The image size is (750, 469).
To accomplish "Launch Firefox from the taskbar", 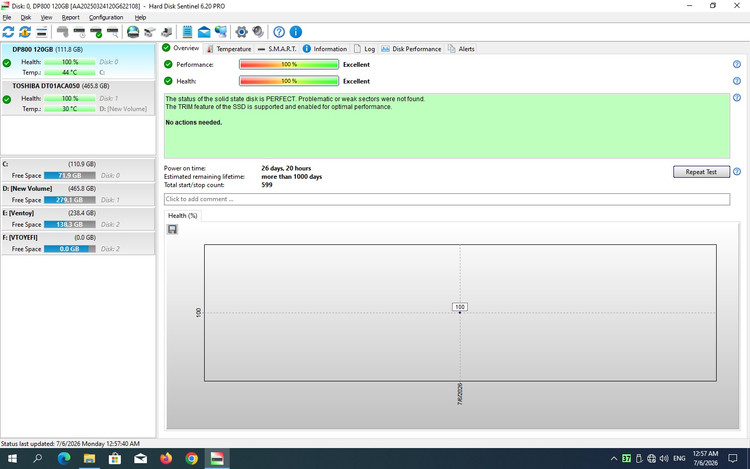I will point(166,459).
